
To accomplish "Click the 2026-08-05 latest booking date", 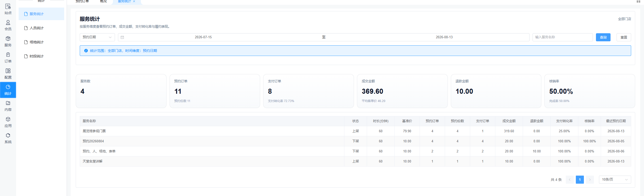I will 616,141.
